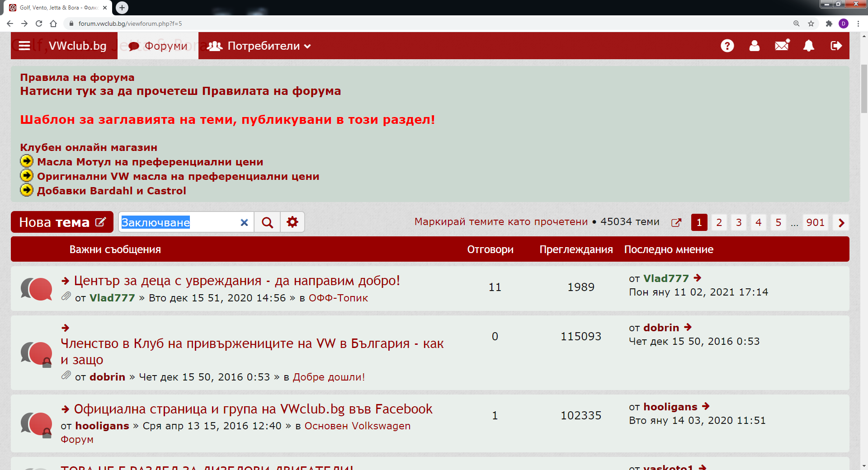Bookmark this page with the star icon
This screenshot has width=868, height=470.
[x=811, y=23]
